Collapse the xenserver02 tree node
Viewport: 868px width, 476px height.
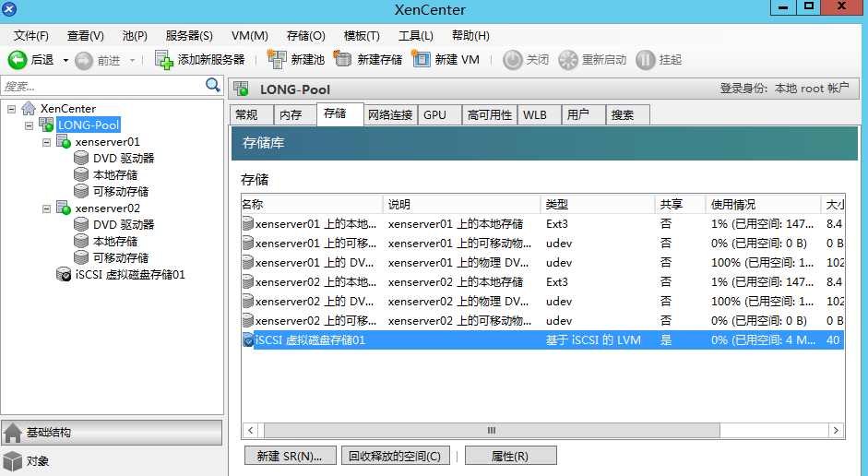[x=47, y=208]
